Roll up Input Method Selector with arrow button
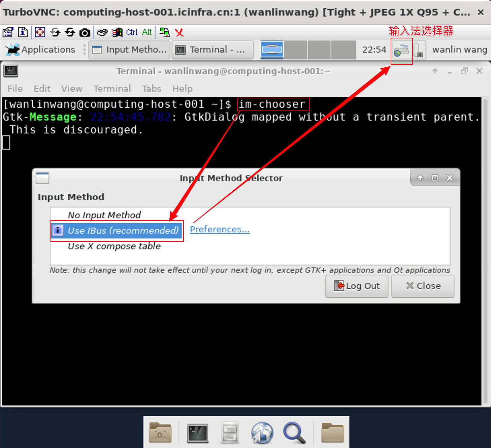491x448 pixels. [420, 178]
